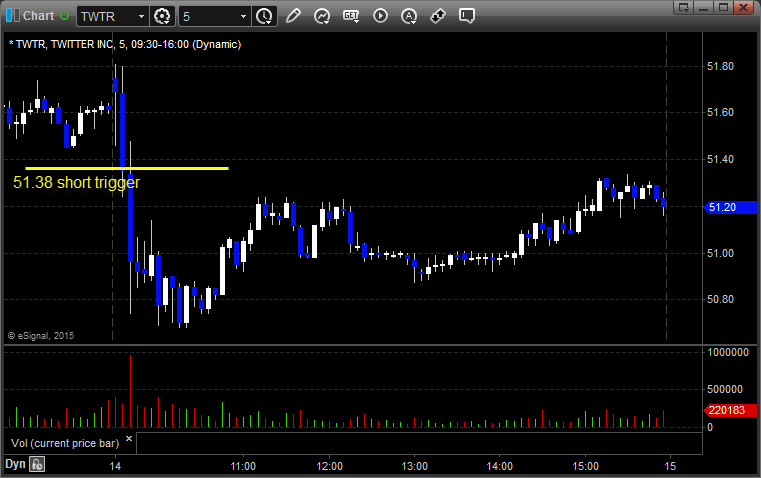
Task: Click the 15:00 time axis label
Action: (585, 466)
